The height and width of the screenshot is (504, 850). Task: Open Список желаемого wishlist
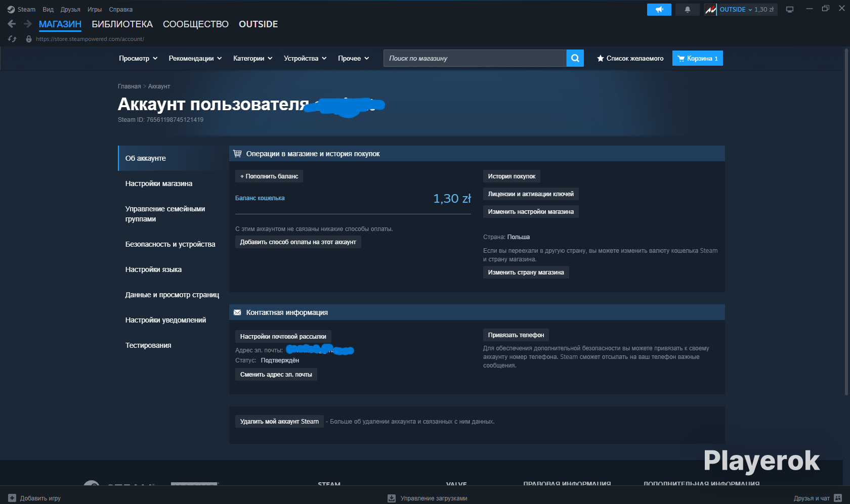(630, 58)
